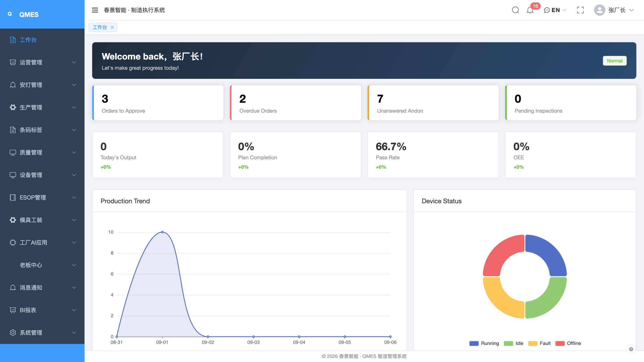Click the Device Status heading

(x=442, y=201)
